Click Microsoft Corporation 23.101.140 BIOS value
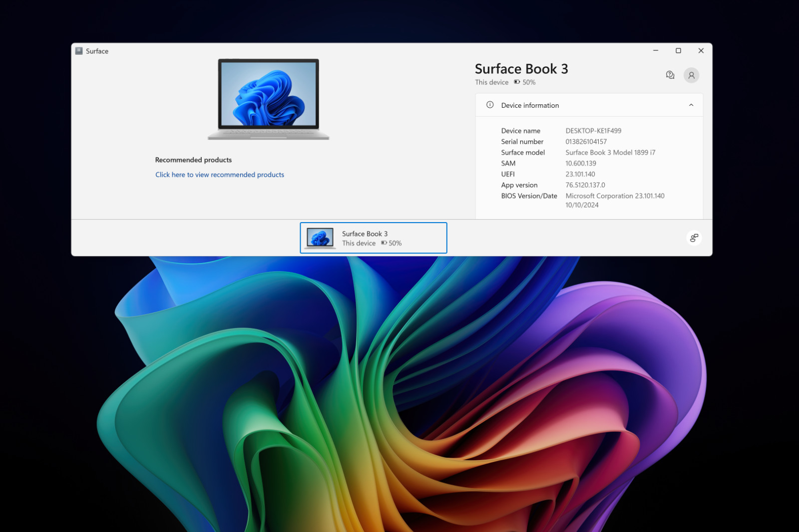The image size is (799, 532). (x=615, y=196)
